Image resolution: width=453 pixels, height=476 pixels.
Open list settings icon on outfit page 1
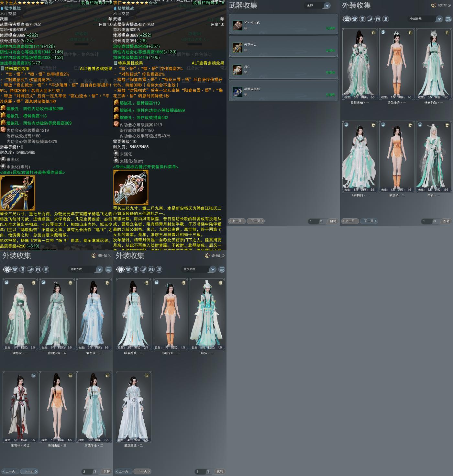(448, 19)
